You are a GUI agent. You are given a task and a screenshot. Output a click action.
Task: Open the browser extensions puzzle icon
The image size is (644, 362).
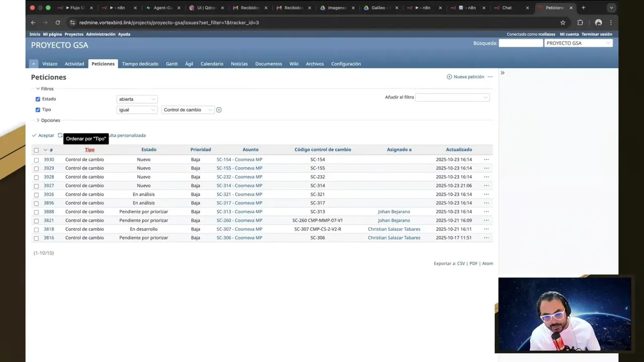[580, 23]
